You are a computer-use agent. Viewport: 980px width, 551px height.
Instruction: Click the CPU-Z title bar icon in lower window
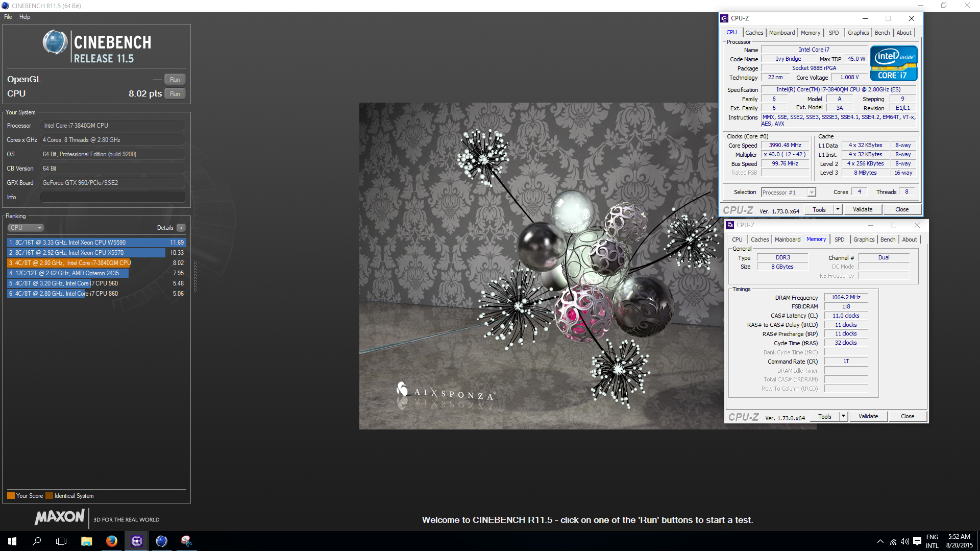[730, 225]
